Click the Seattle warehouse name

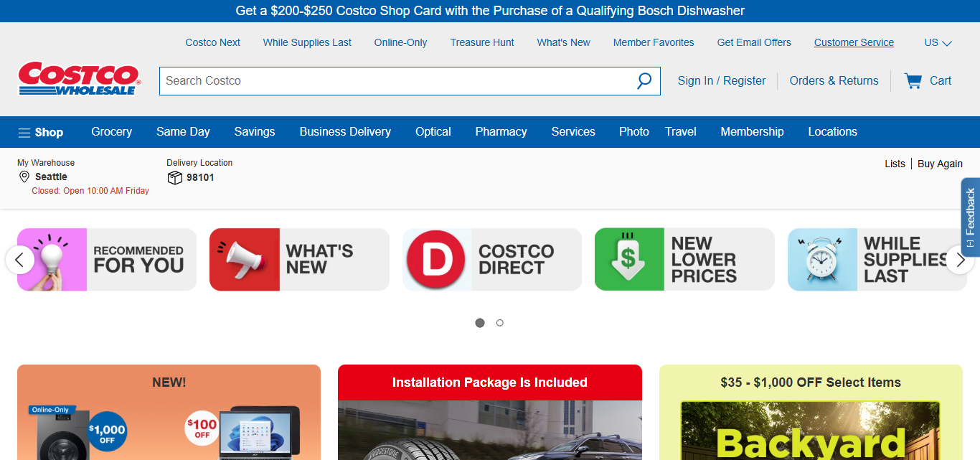coord(51,177)
